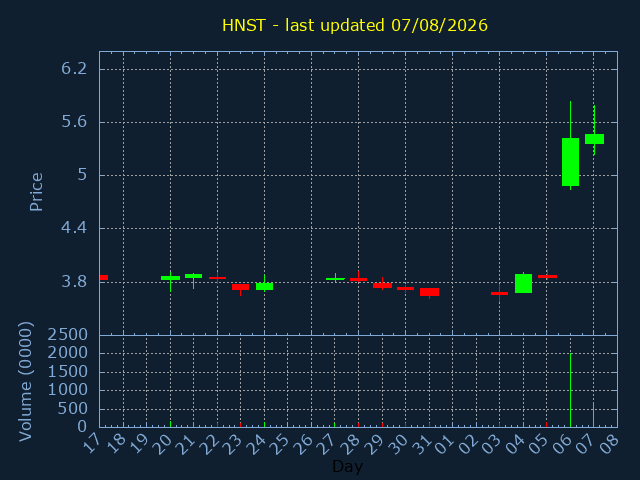The image size is (640, 480).
Task: Click the 4.4 price tick label
Action: click(74, 228)
